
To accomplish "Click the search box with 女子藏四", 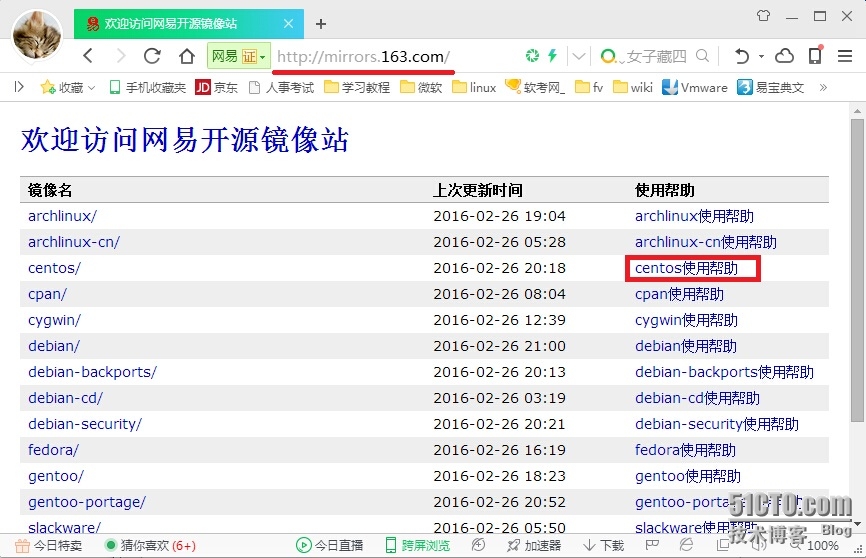I will [x=656, y=56].
